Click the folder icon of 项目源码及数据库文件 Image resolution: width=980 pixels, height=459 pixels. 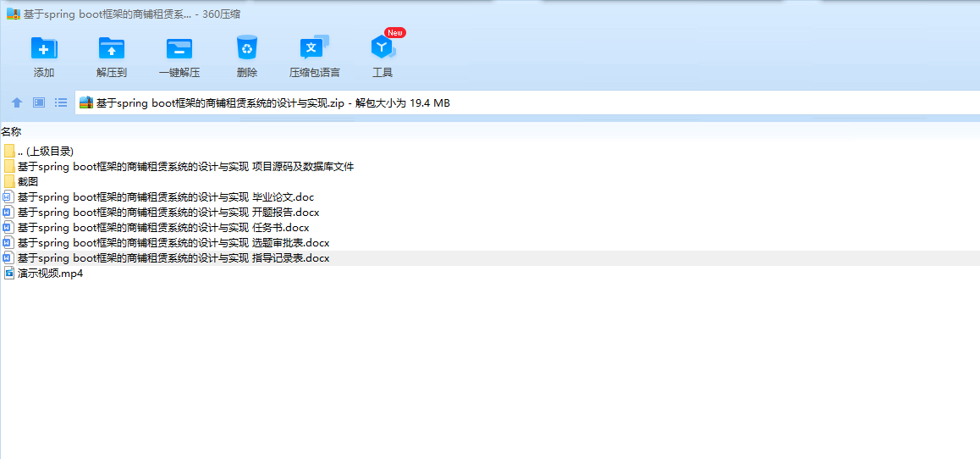(x=8, y=166)
